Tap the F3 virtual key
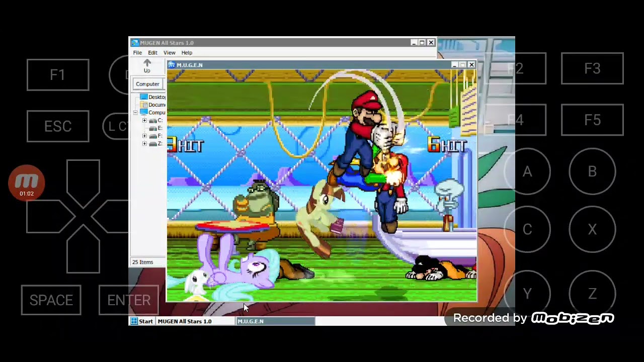 592,68
